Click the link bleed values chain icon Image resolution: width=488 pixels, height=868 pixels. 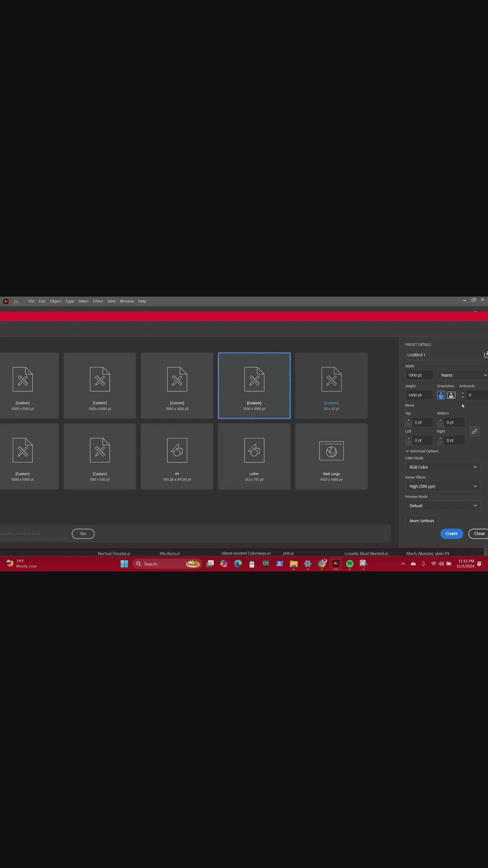[474, 431]
